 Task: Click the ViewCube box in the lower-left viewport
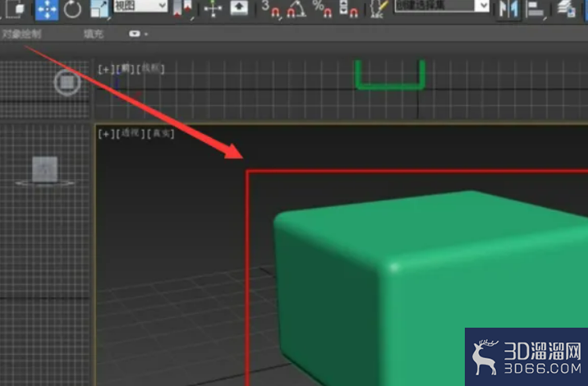(45, 170)
